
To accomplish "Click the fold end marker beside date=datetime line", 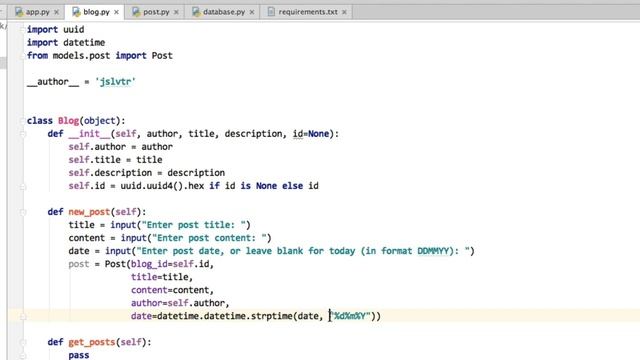I will (23, 316).
